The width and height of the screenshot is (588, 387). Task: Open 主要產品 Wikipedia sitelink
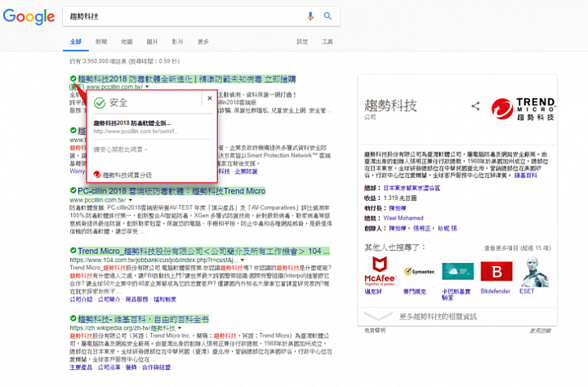(81, 367)
